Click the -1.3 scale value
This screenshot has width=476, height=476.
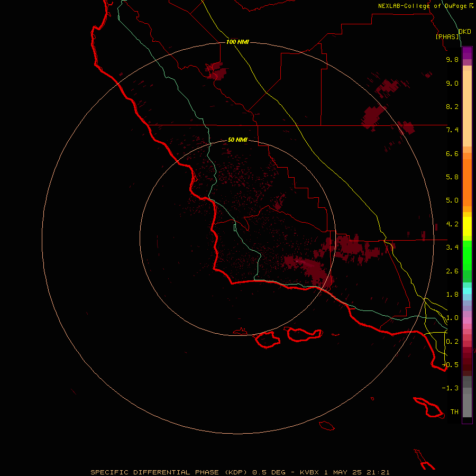coord(450,388)
